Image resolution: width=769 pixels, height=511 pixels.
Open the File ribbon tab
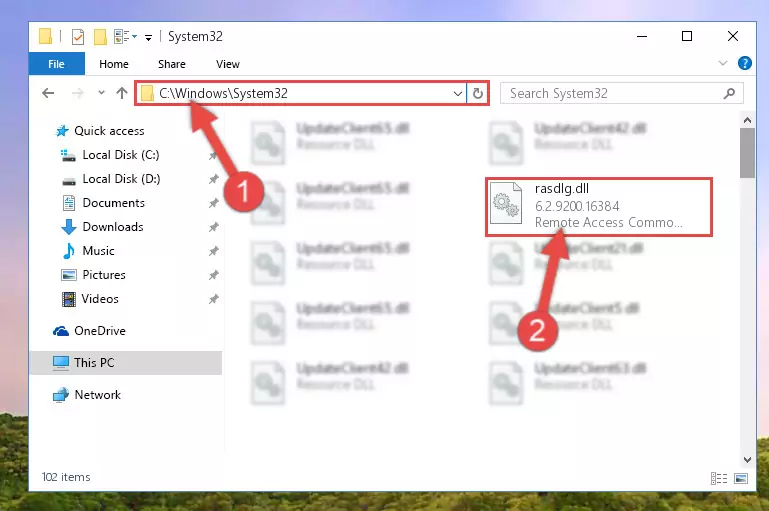56,64
